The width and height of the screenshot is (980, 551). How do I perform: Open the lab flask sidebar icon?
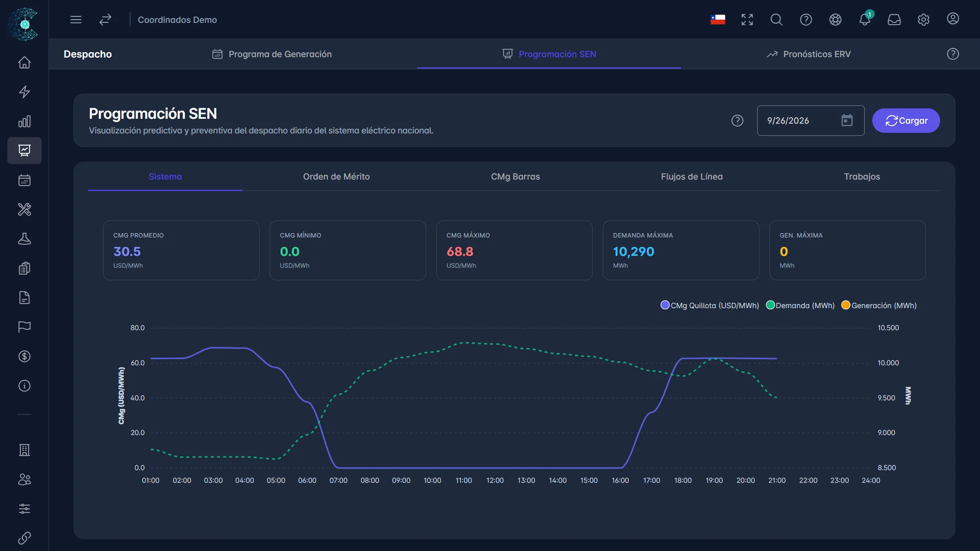tap(24, 239)
